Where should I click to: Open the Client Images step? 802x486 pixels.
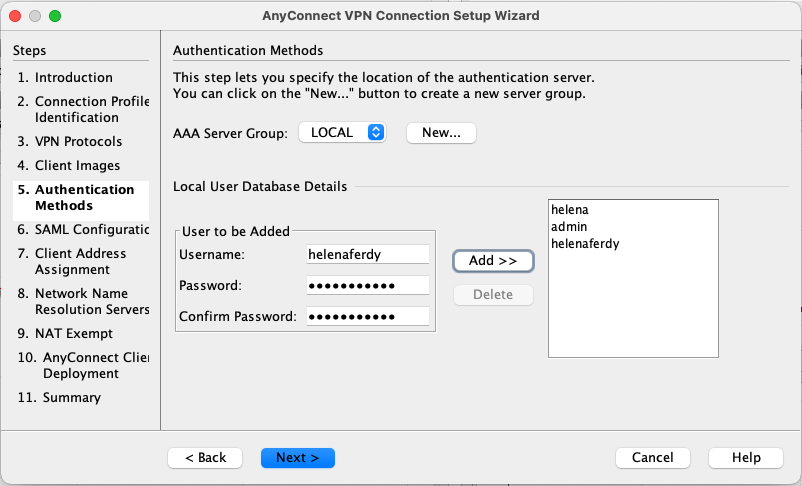(77, 165)
